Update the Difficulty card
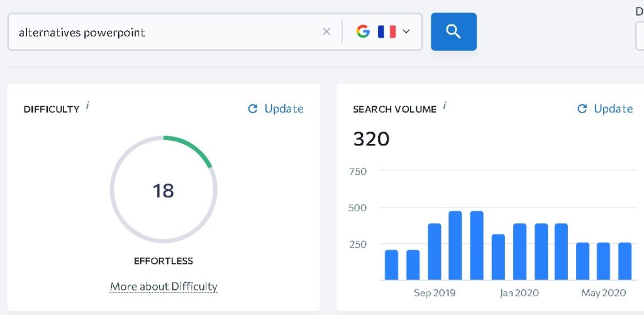 point(275,109)
